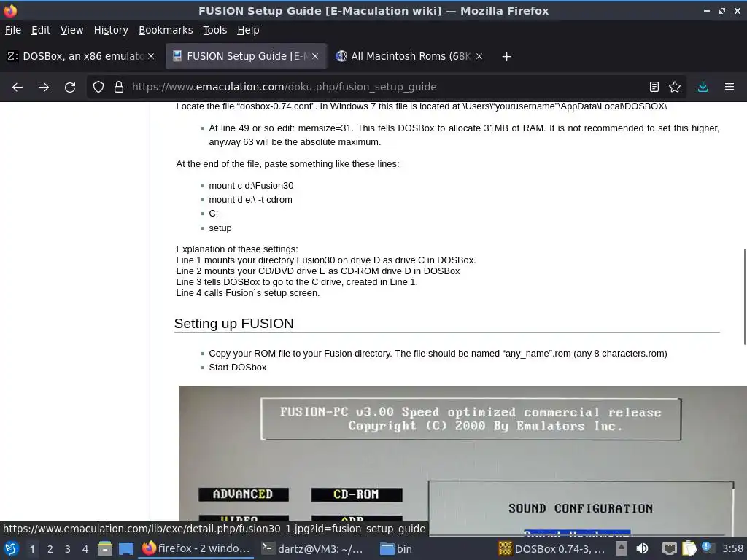This screenshot has height=560, width=747.
Task: Switch to the DOSBox x86 emulator tab
Action: point(82,56)
